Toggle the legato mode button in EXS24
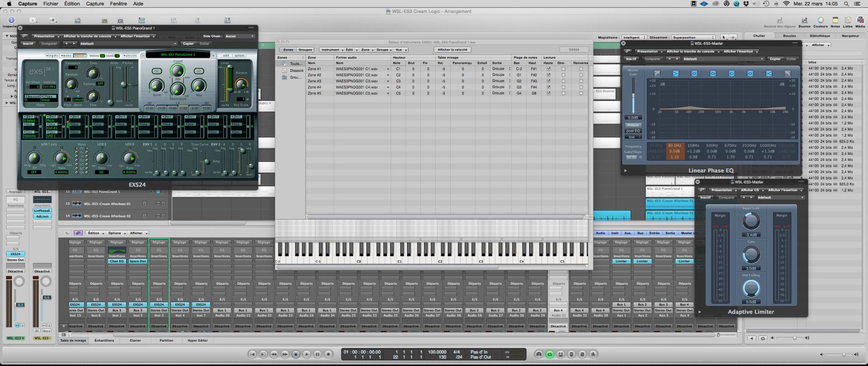This screenshot has width=868, height=366. point(52,56)
